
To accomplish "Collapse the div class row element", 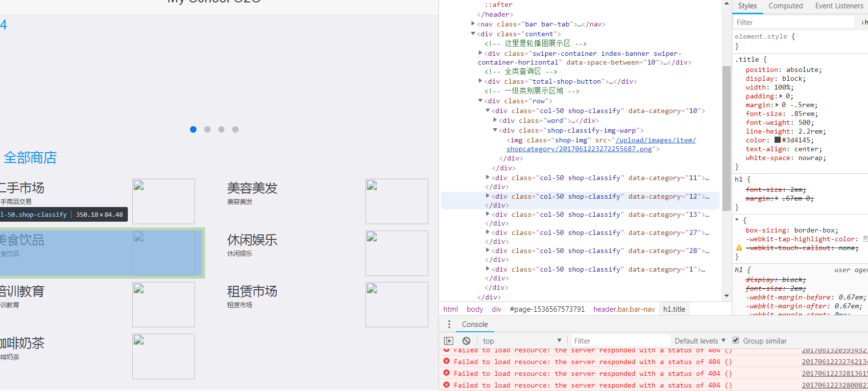I will click(x=480, y=100).
